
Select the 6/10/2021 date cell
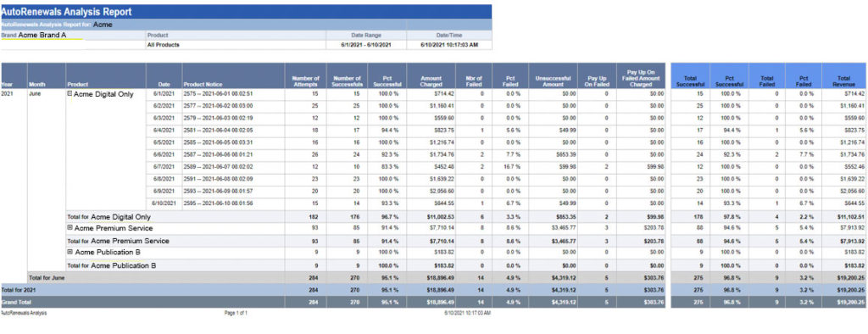pos(164,203)
